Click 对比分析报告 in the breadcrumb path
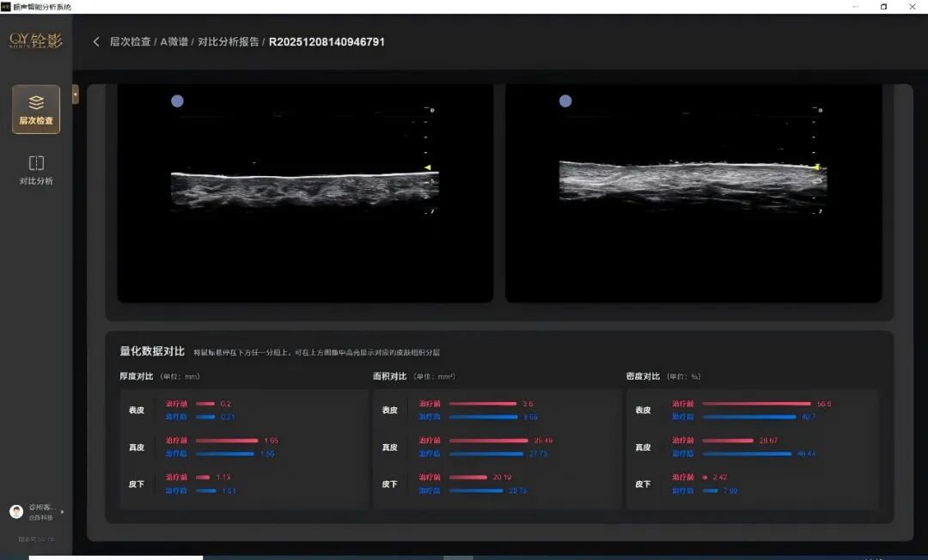The width and height of the screenshot is (928, 560). coord(228,42)
